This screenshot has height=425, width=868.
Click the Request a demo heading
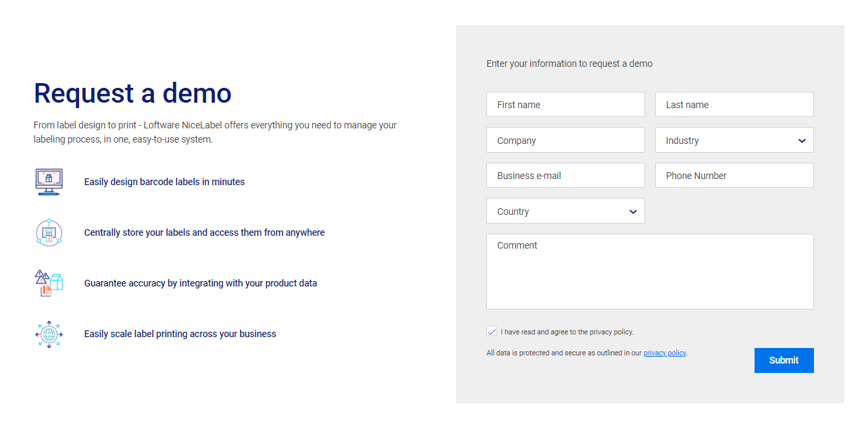click(132, 93)
